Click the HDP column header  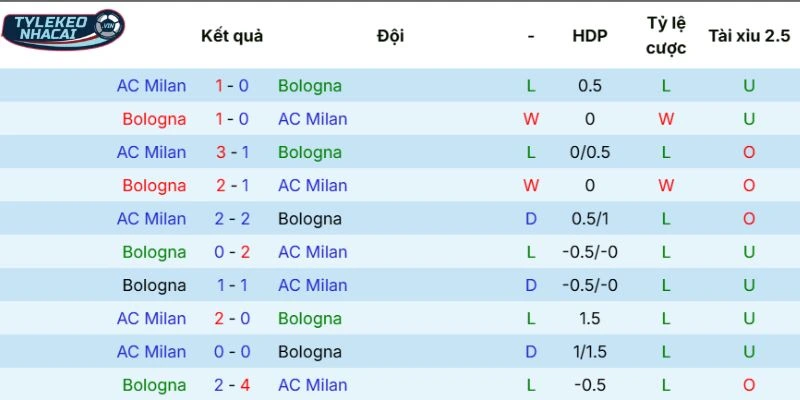coord(590,36)
